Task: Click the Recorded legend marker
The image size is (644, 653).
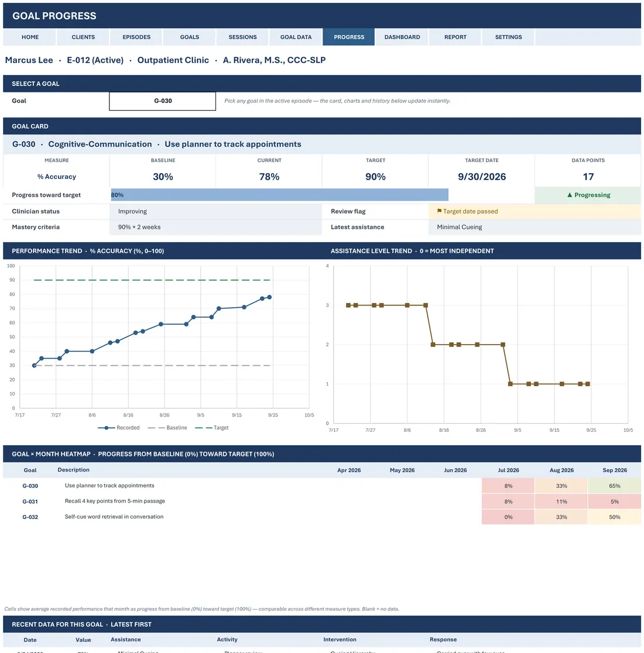Action: tap(106, 428)
